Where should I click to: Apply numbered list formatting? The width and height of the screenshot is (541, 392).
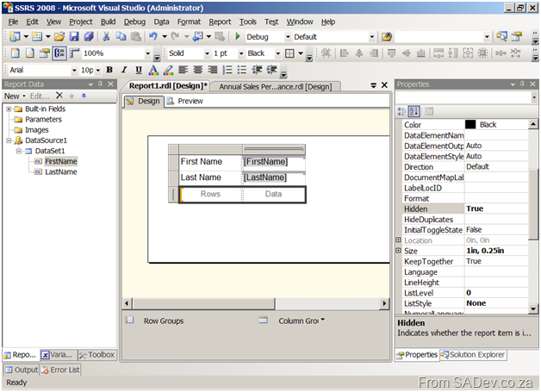click(227, 70)
